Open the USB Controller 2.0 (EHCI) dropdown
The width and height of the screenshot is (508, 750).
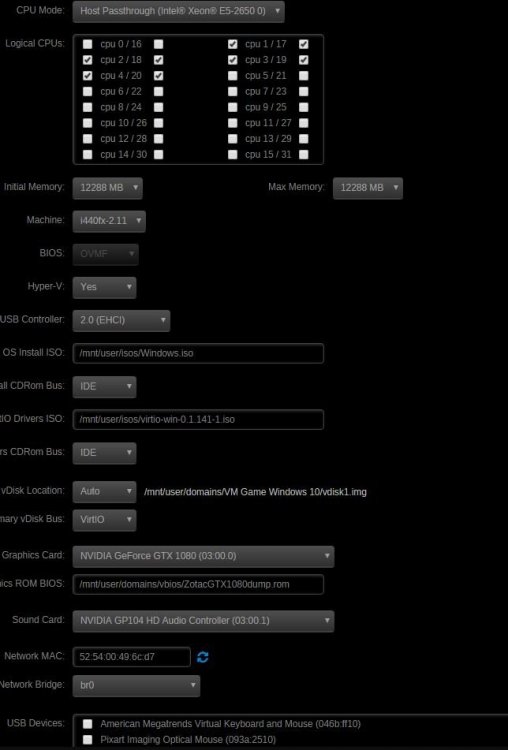(121, 320)
